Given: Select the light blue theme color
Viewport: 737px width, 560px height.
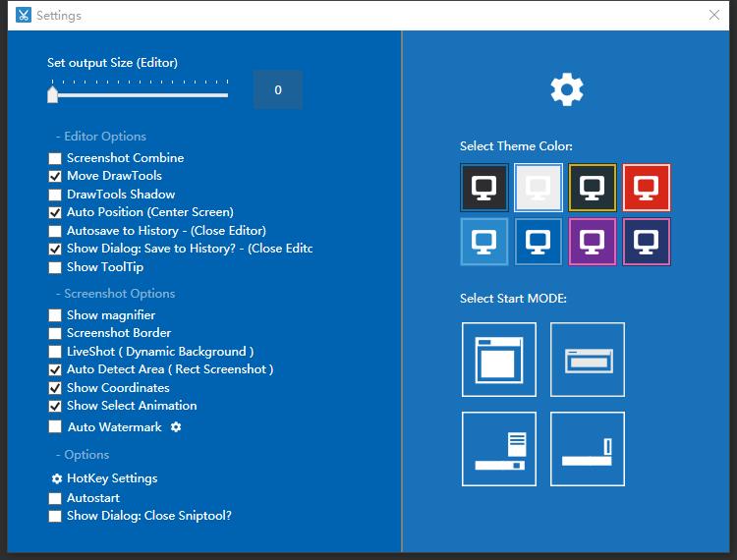Looking at the screenshot, I should point(484,242).
